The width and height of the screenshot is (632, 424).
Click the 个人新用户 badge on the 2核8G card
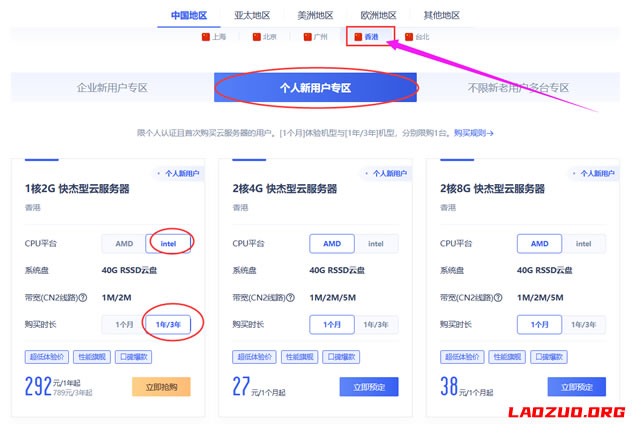(595, 174)
